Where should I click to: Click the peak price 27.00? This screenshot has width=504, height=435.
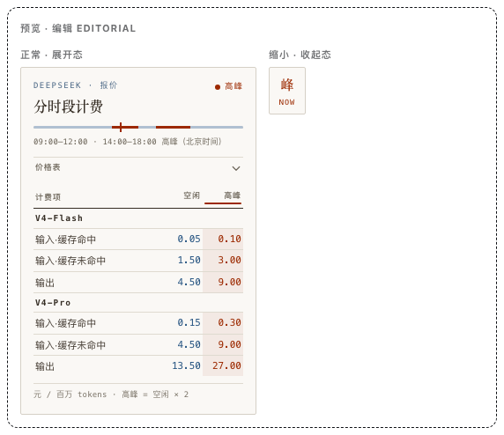point(226,365)
